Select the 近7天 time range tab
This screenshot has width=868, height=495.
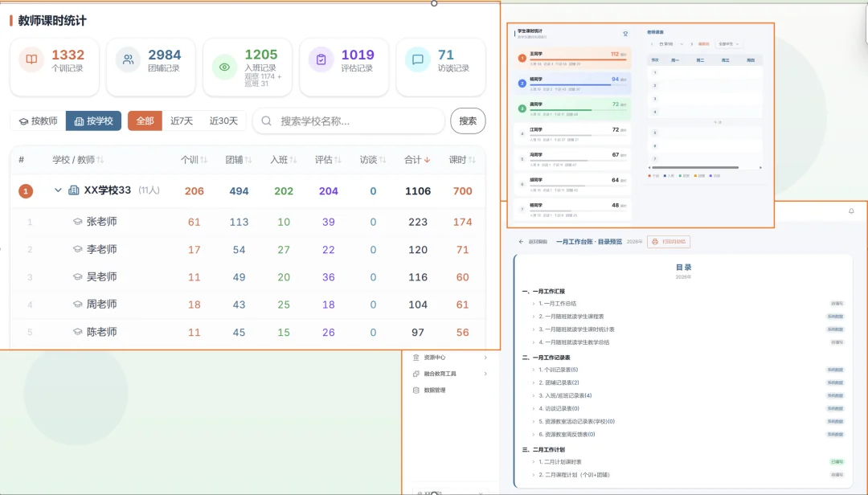182,121
